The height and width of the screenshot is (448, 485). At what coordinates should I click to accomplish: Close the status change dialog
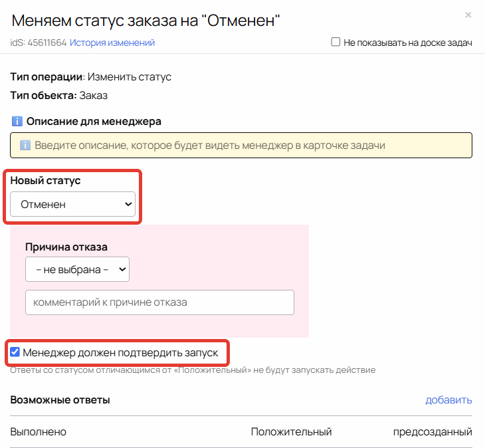[468, 15]
